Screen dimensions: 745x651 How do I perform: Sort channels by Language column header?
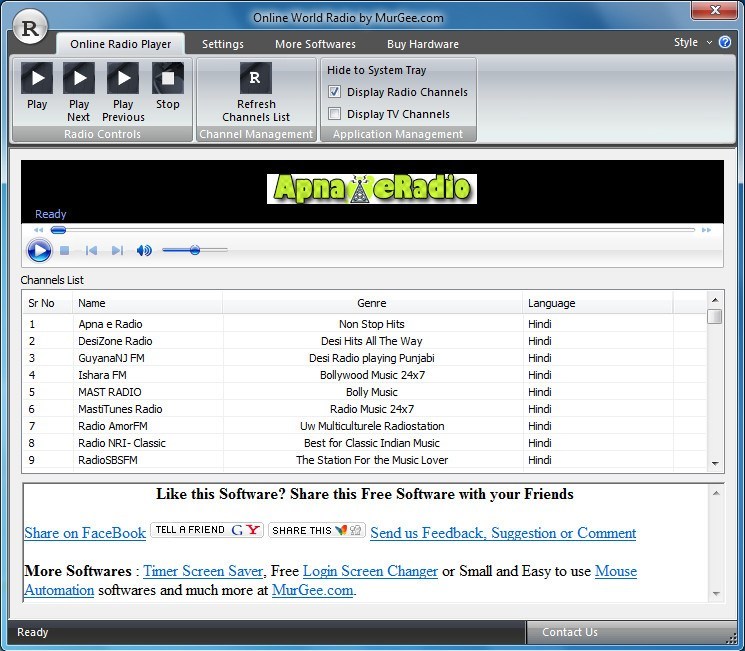[x=597, y=303]
